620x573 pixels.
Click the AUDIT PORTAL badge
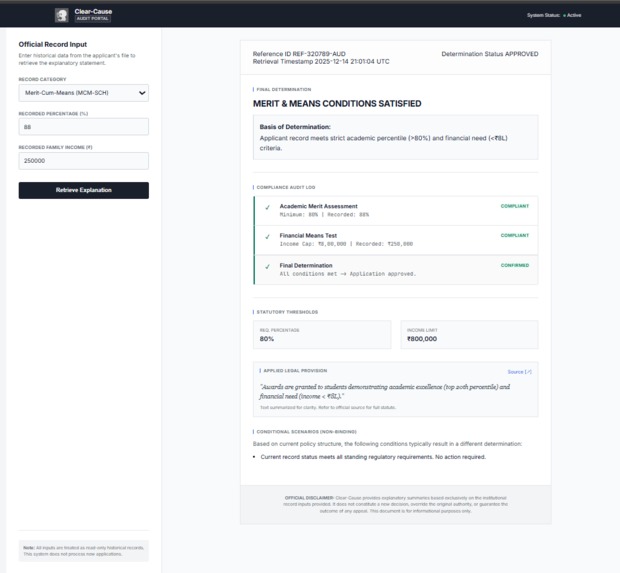tap(93, 19)
